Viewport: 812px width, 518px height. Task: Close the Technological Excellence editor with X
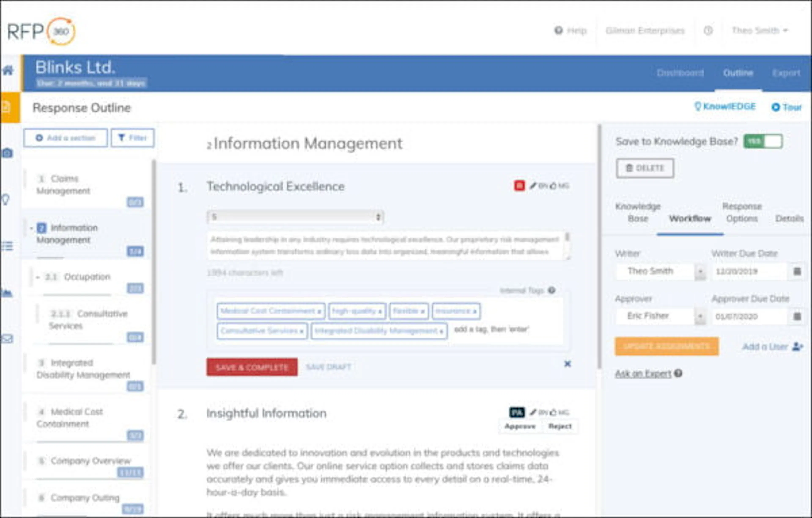point(568,364)
